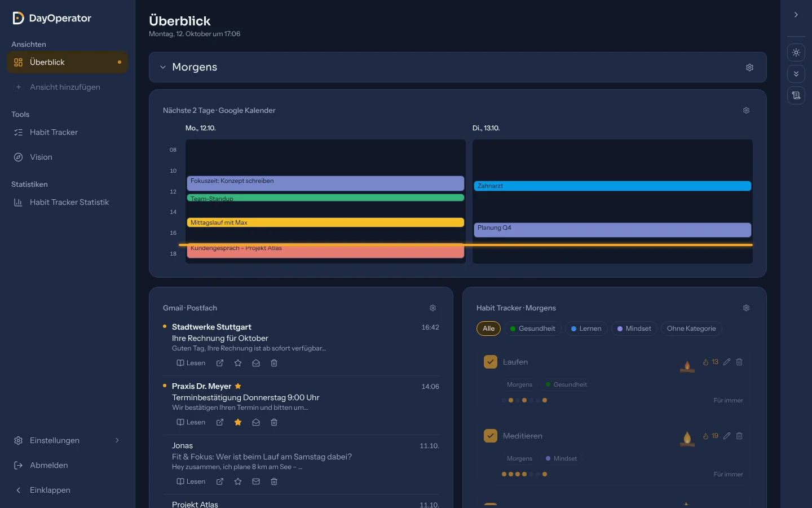The image size is (812, 508).
Task: Delete the Praxis Dr. Meyer email
Action: (x=274, y=422)
